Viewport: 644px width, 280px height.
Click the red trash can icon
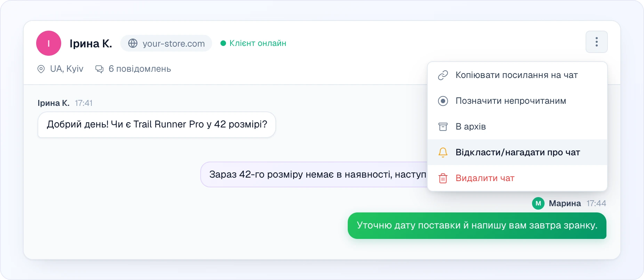443,178
